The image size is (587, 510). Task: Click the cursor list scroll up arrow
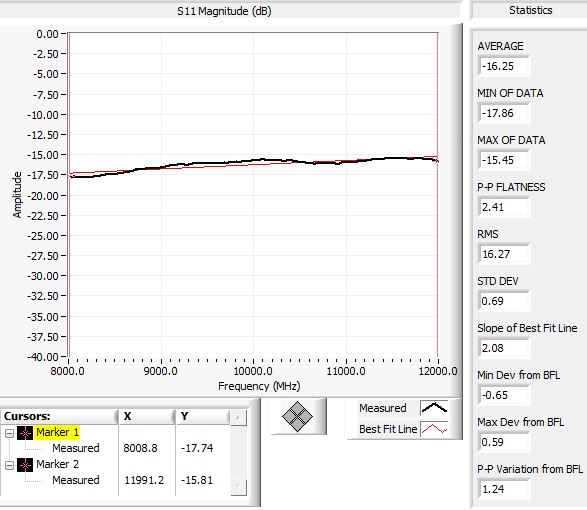238,418
